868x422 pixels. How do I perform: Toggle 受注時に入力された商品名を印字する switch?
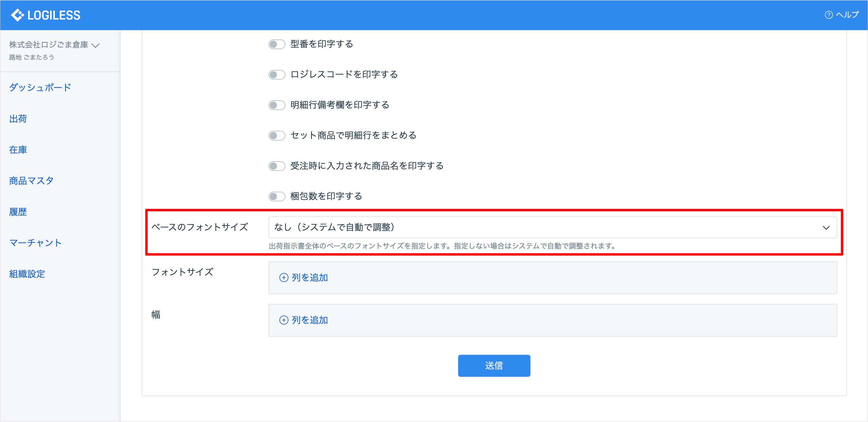click(x=277, y=166)
